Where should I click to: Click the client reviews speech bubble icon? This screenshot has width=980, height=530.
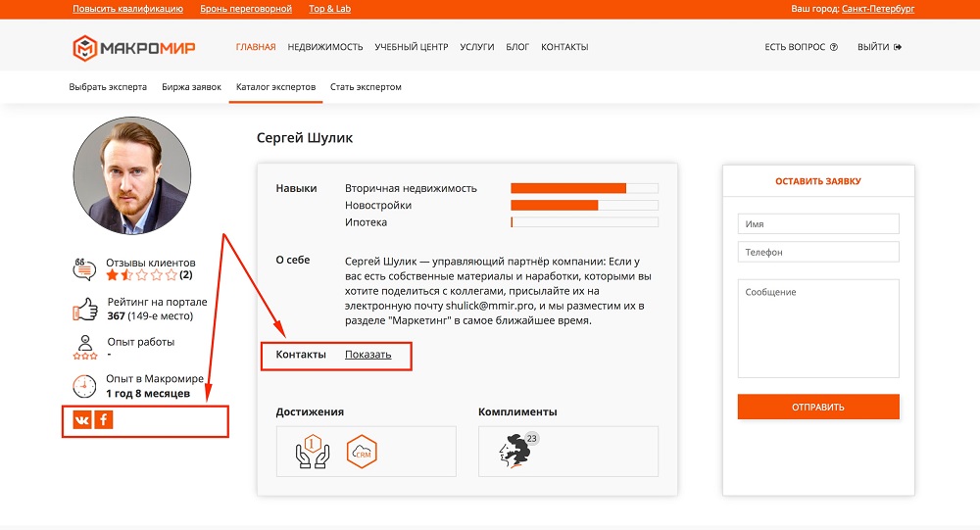point(84,269)
